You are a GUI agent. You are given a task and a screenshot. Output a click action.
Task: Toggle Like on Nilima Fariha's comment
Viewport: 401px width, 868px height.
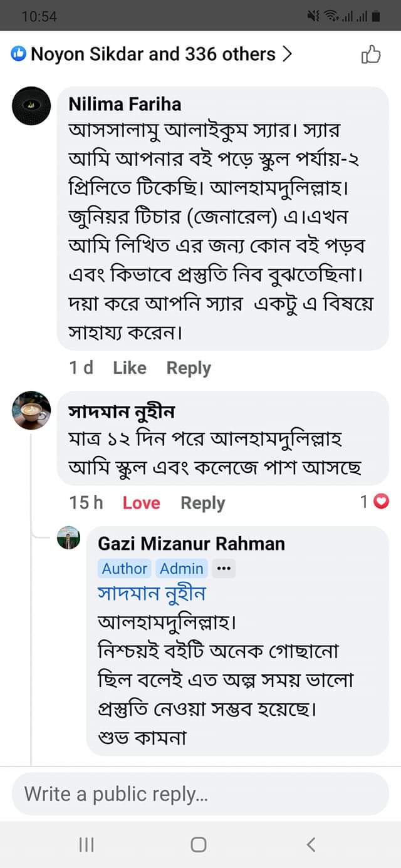(130, 368)
